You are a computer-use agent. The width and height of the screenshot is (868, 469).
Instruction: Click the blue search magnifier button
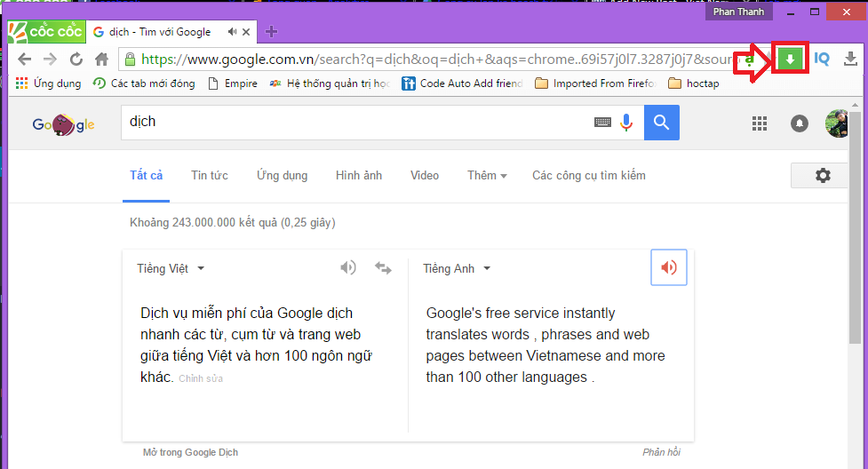pos(662,122)
